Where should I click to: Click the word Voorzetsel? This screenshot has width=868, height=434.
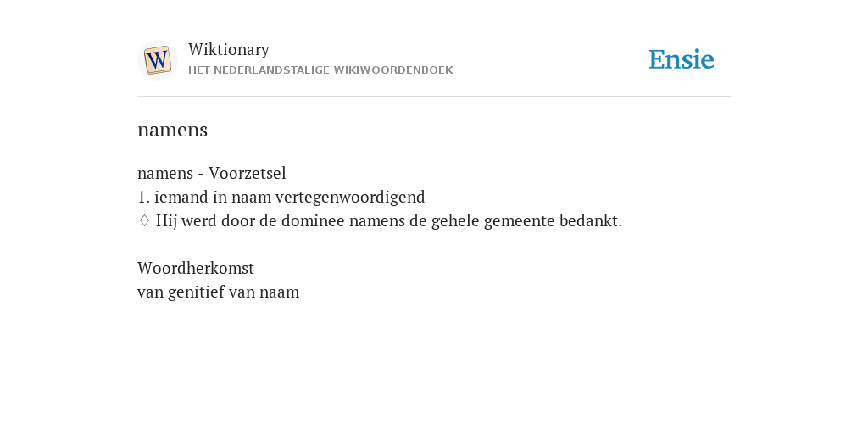tap(248, 173)
